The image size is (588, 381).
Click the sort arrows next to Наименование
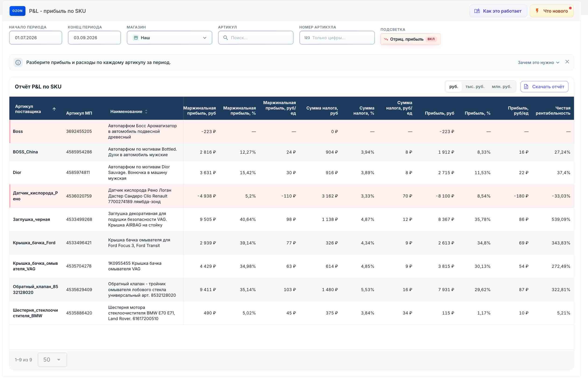(x=146, y=112)
